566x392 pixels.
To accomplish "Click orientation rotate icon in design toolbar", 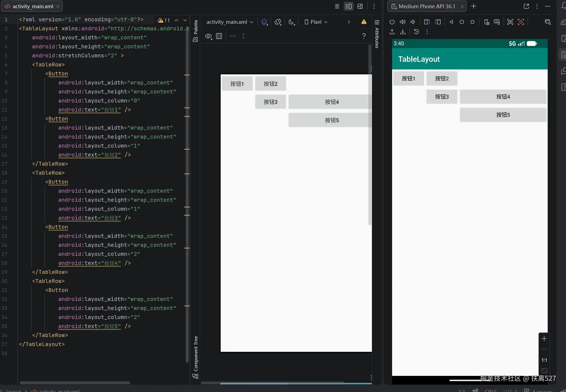I will (278, 22).
